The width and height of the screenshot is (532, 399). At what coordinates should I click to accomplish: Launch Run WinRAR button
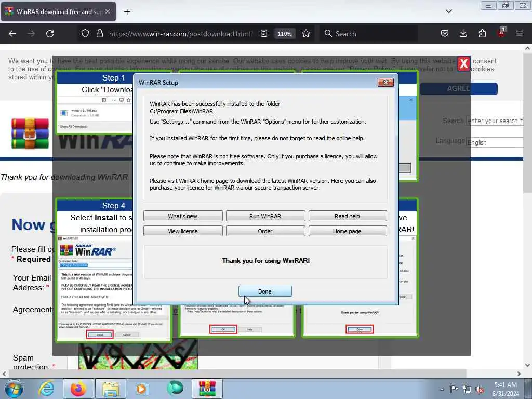(265, 216)
